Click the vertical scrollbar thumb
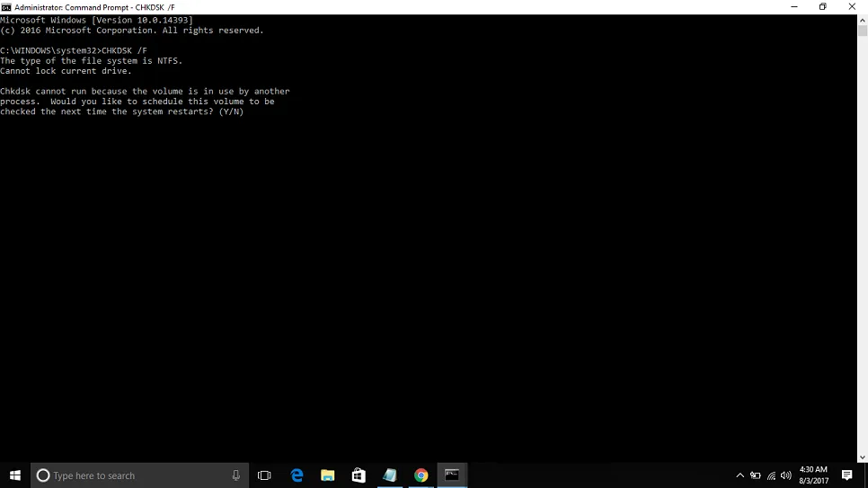This screenshot has width=868, height=488. click(863, 31)
